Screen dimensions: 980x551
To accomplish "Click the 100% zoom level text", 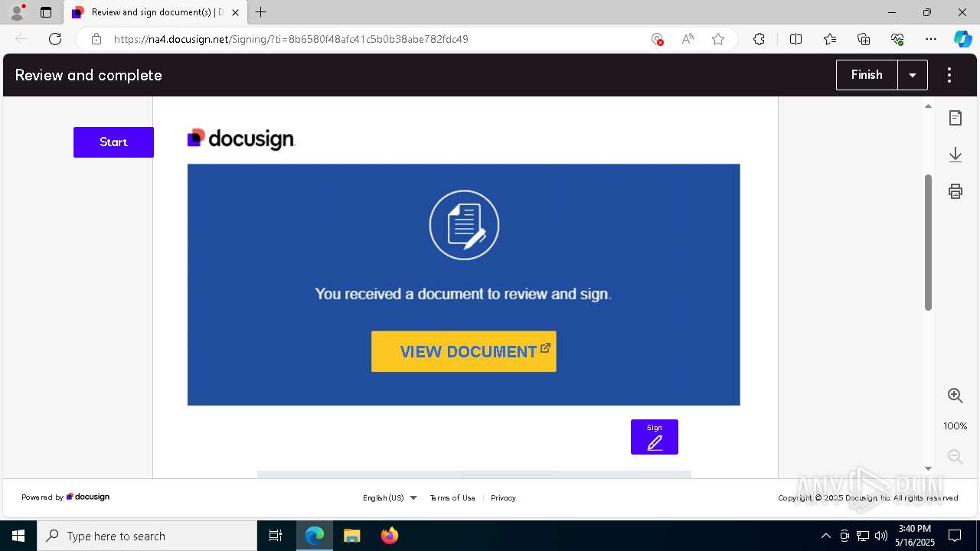I will [955, 426].
